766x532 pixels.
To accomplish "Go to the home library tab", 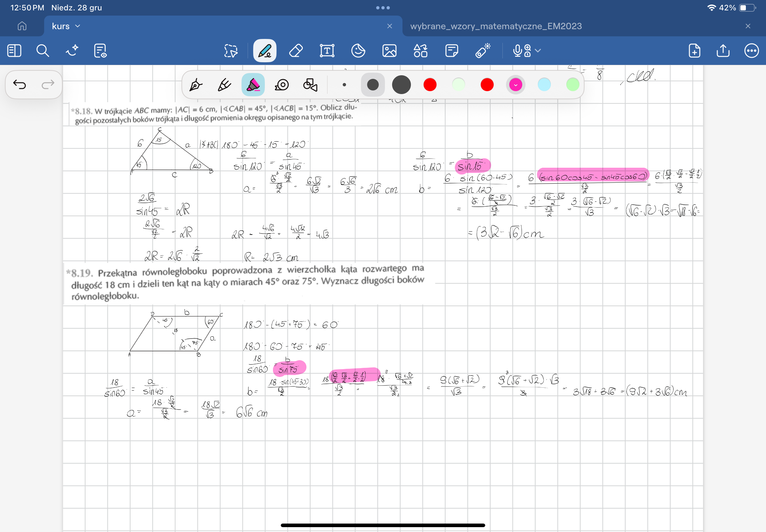I will (x=22, y=26).
